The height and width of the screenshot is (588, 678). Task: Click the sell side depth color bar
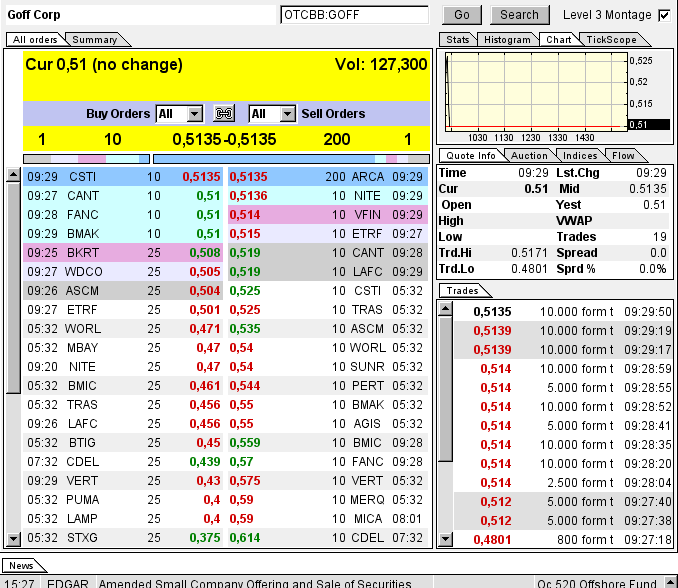click(291, 159)
